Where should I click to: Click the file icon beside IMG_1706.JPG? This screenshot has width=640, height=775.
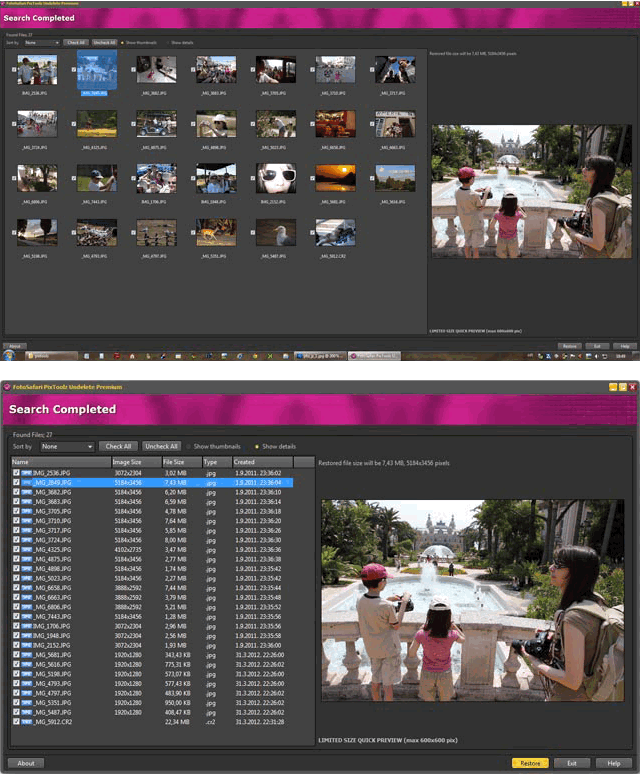[x=26, y=626]
